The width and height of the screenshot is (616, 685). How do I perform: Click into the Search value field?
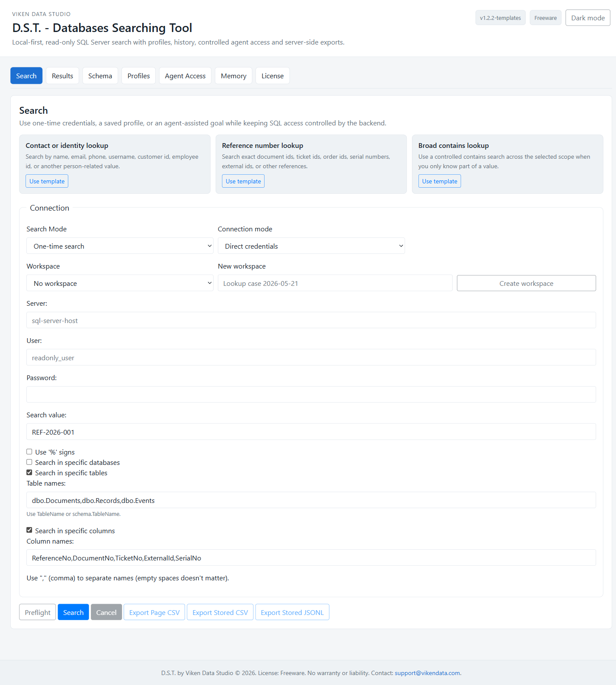311,432
